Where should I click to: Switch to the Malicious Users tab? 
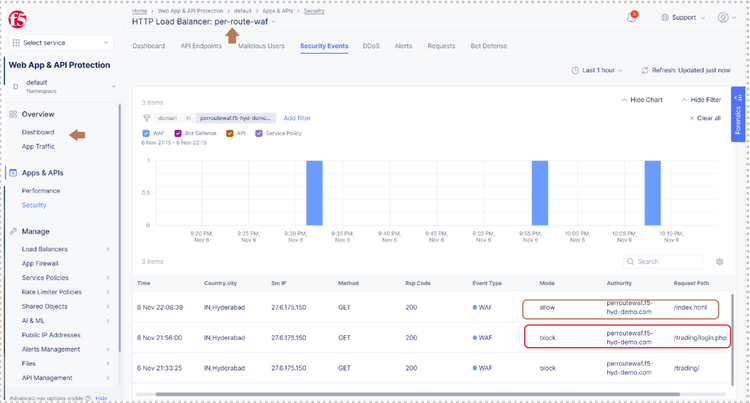tap(261, 46)
